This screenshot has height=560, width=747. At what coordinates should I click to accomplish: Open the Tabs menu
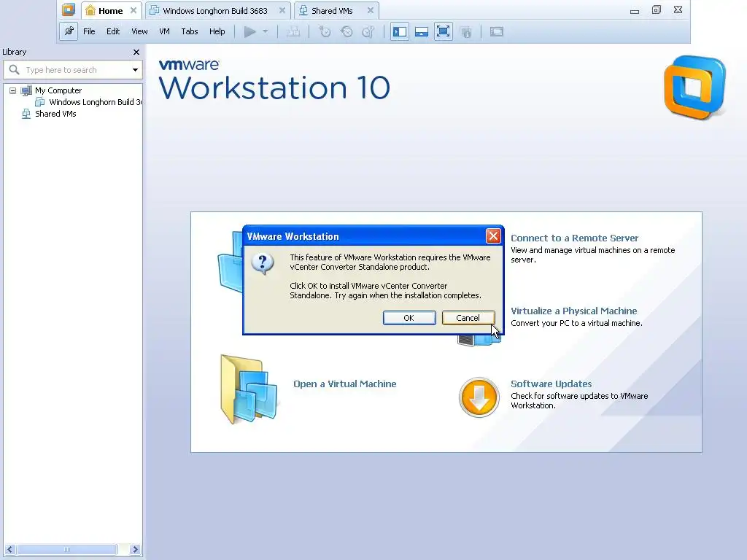pyautogui.click(x=189, y=31)
